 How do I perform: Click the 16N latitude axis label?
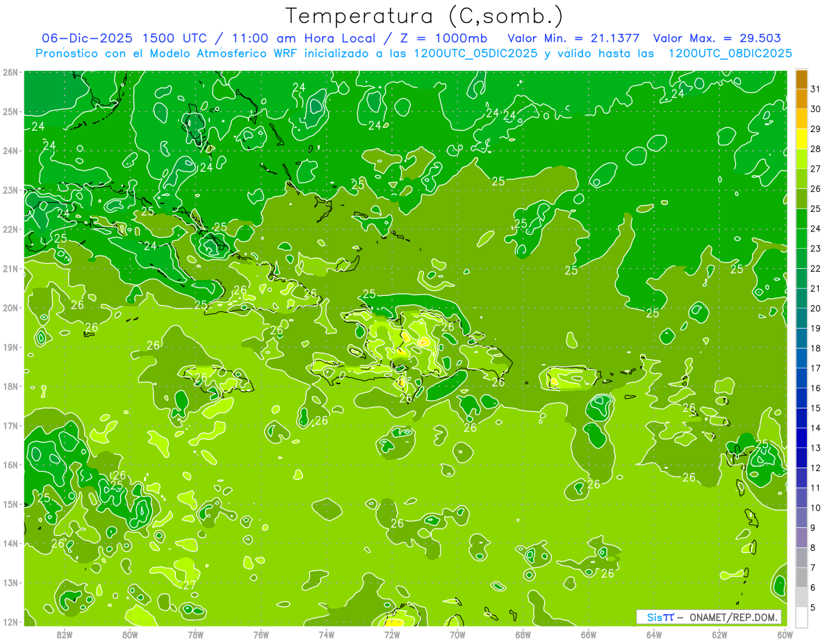point(10,465)
